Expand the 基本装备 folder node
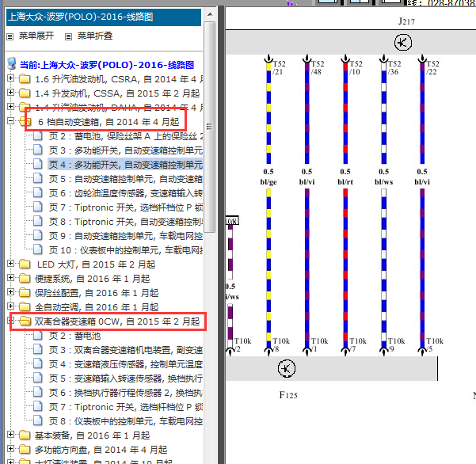The image size is (476, 464). (x=10, y=435)
